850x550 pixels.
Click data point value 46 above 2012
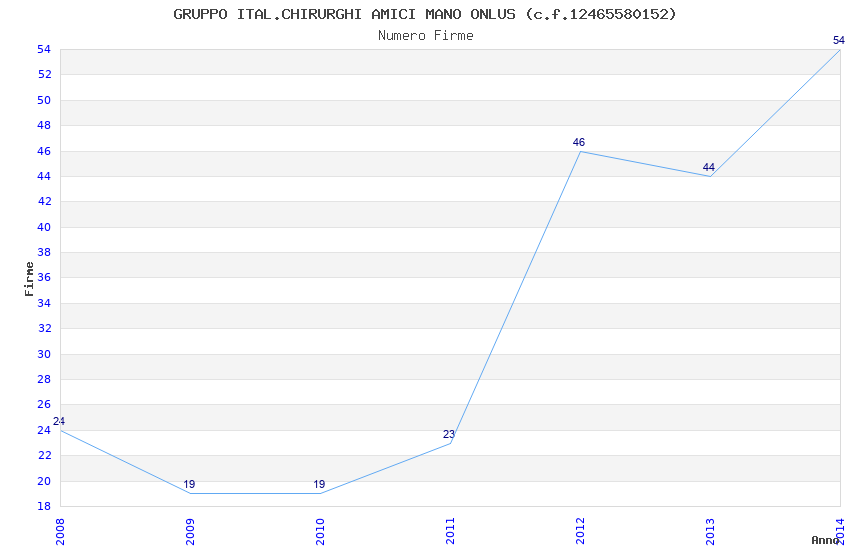579,142
